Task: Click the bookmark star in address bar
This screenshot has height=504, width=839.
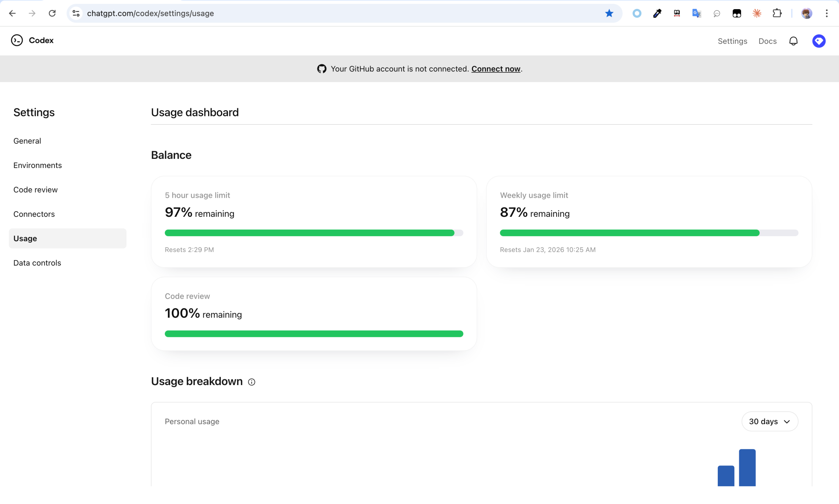Action: tap(609, 13)
